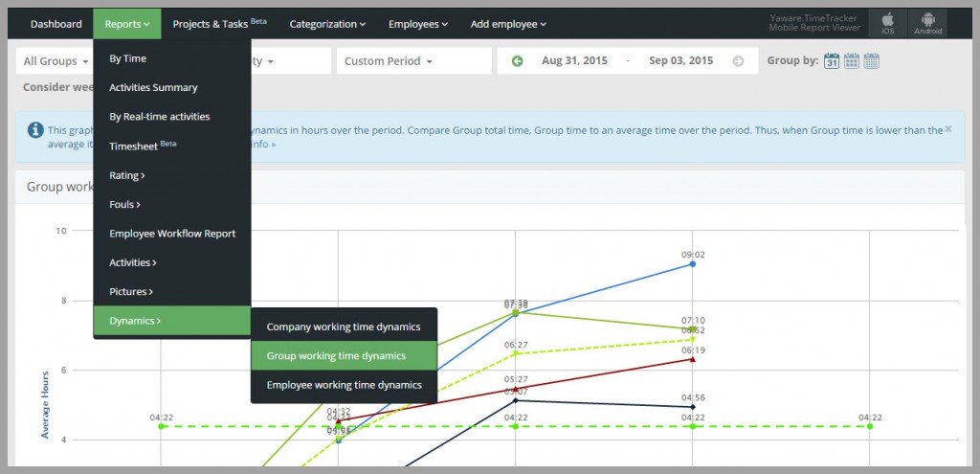980x474 pixels.
Task: Group by day calendar icon
Action: (x=832, y=60)
